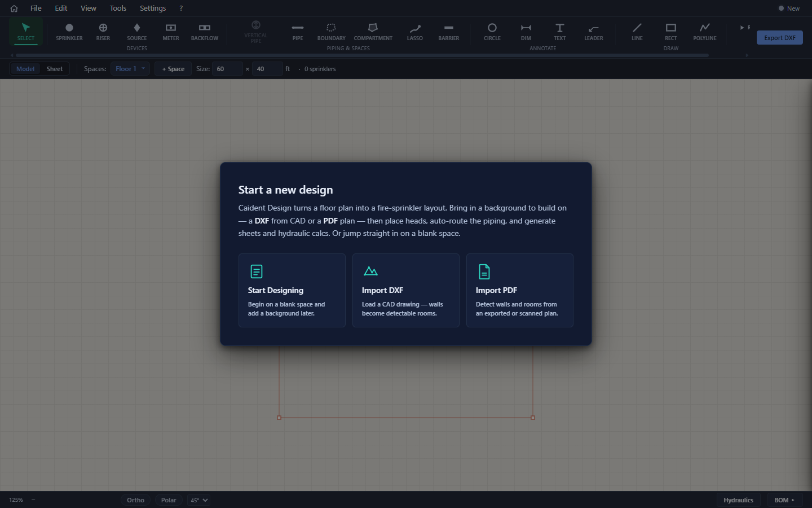Activate the Text annotation tool
This screenshot has height=508, width=812.
pos(560,32)
